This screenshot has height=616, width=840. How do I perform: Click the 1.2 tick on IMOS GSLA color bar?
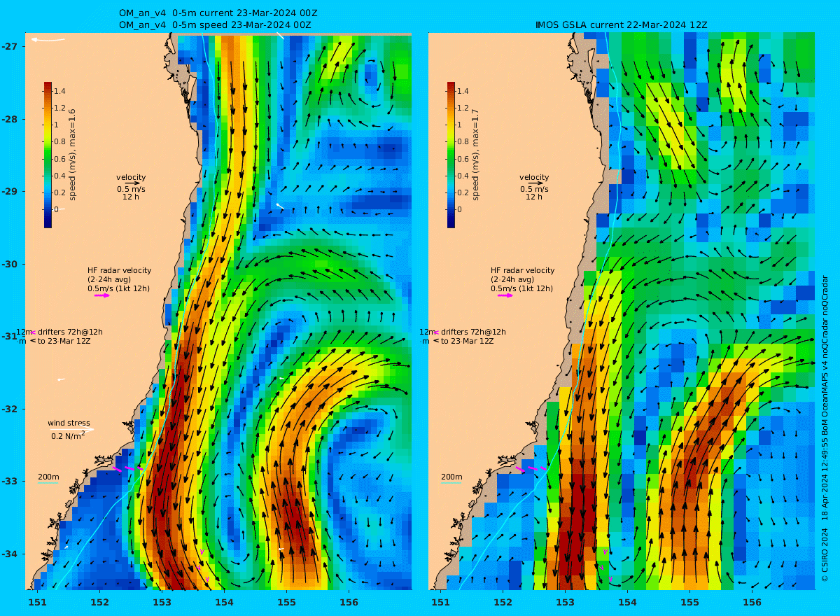(463, 108)
